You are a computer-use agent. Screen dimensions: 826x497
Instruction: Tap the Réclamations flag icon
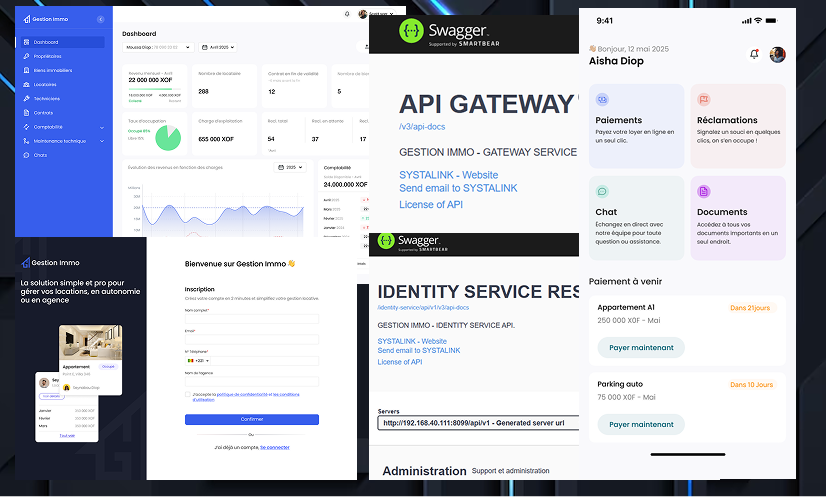point(704,100)
